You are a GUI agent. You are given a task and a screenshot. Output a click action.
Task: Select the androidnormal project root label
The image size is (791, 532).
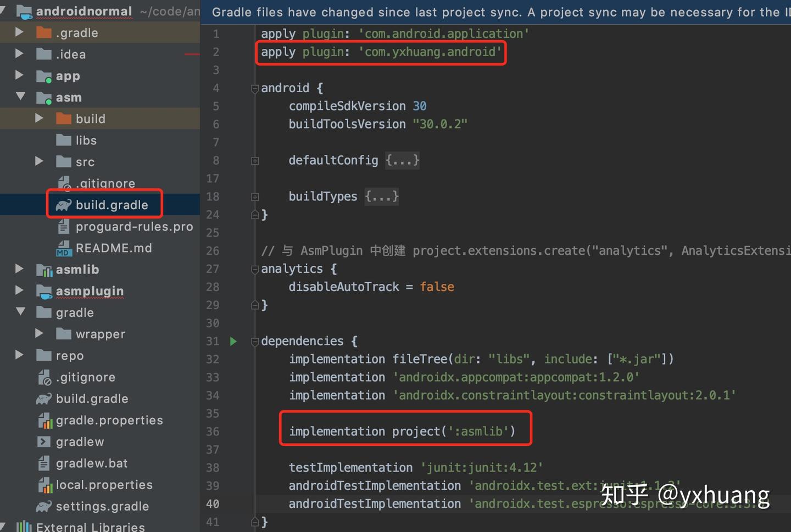(x=84, y=11)
